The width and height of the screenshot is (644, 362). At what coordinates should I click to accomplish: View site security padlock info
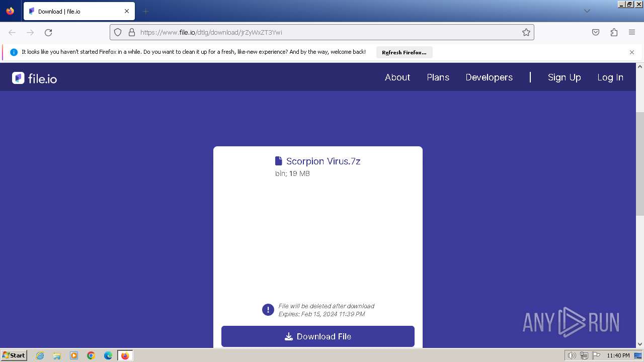132,32
